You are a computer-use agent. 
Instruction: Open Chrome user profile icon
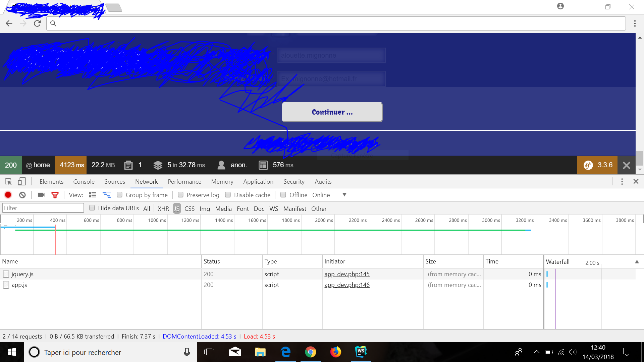[x=560, y=6]
